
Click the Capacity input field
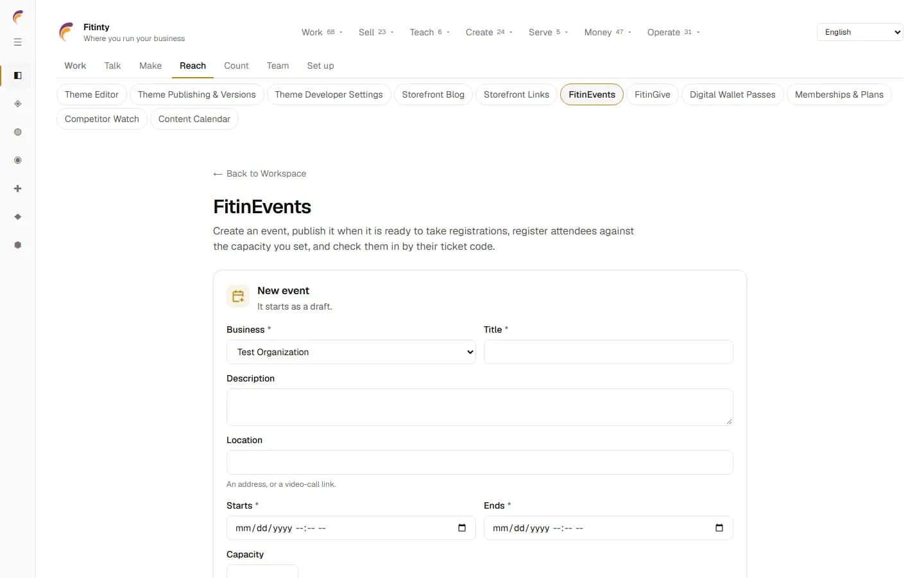click(262, 572)
